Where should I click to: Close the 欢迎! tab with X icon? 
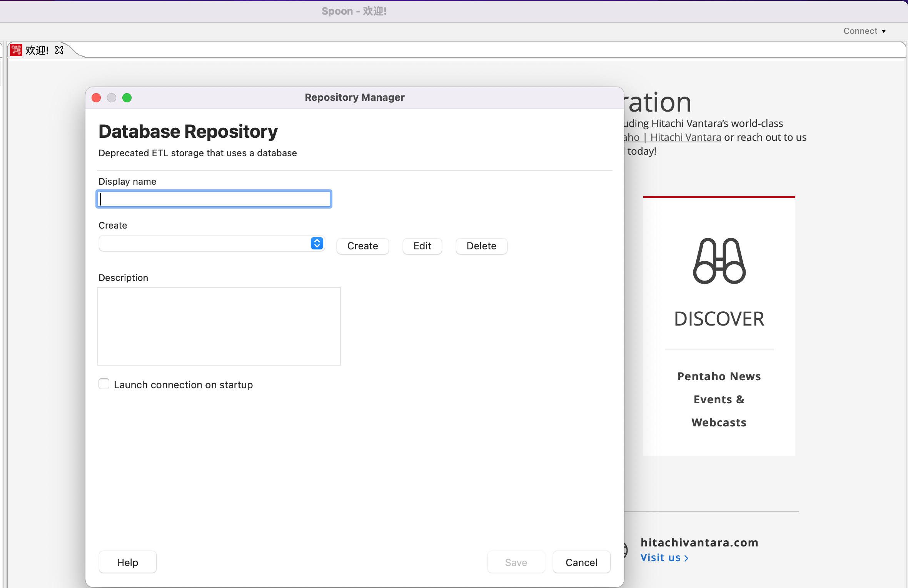(59, 50)
